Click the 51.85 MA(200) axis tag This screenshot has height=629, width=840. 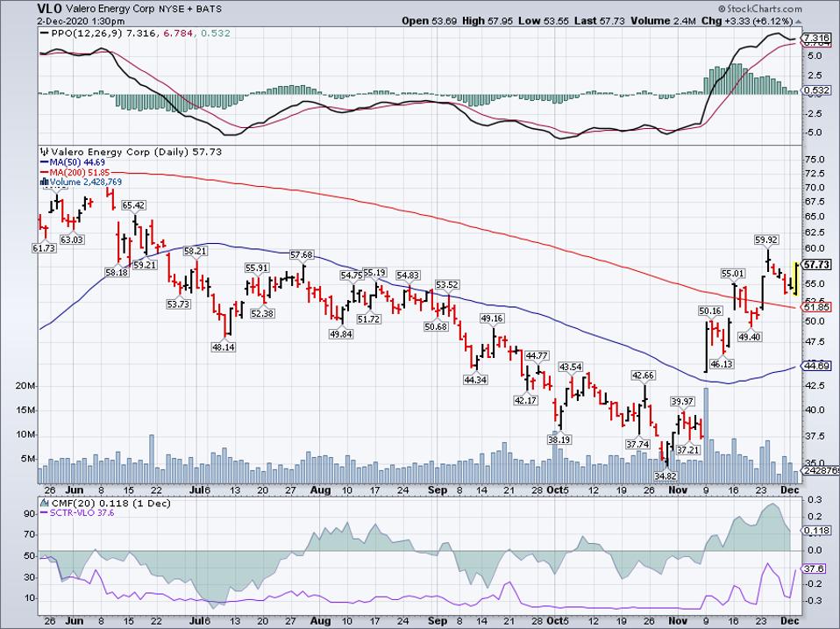[x=818, y=307]
